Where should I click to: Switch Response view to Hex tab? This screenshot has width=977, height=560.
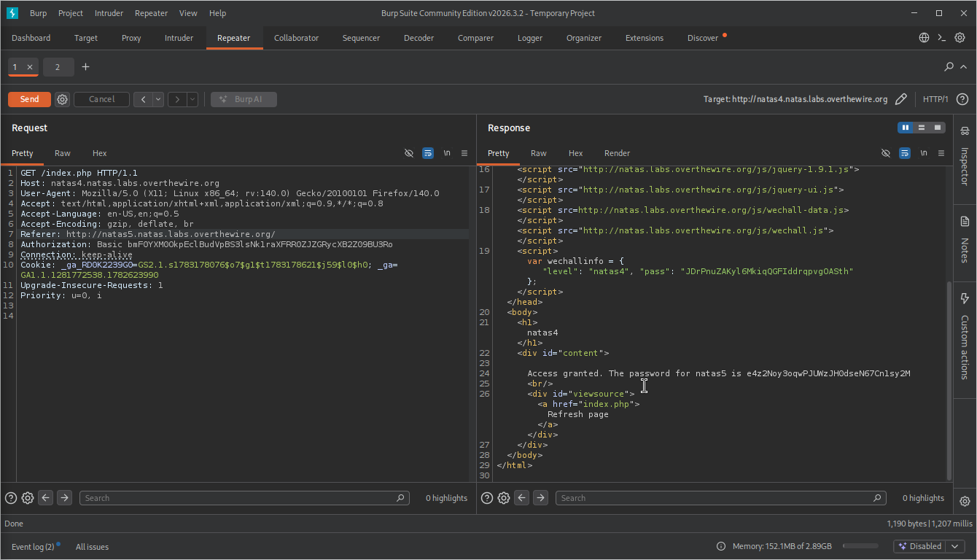coord(575,153)
